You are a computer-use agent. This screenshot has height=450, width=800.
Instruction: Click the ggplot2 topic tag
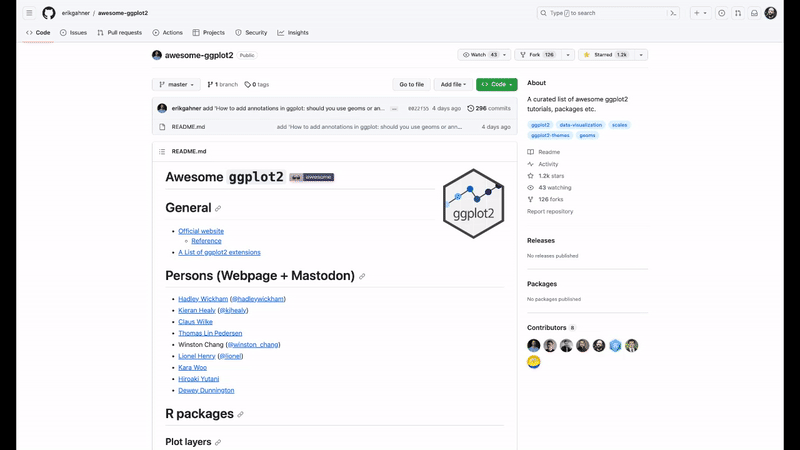[x=540, y=125]
